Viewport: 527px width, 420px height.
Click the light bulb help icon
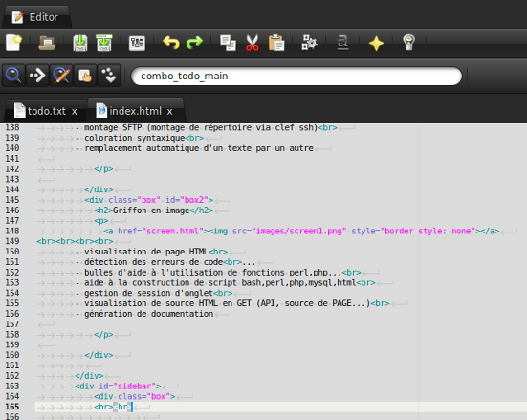pos(408,43)
